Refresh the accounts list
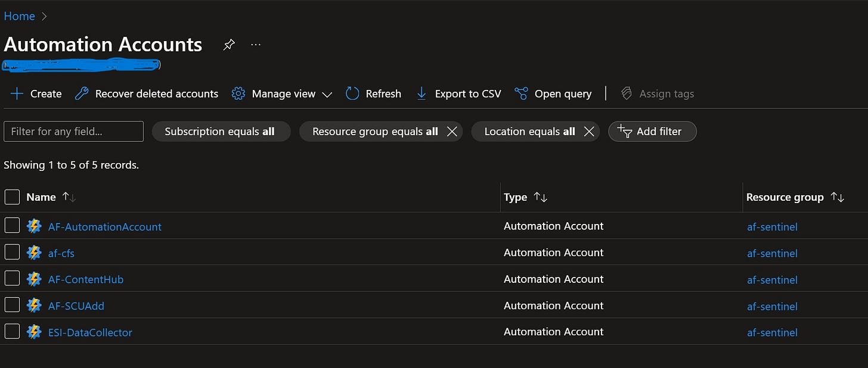The width and height of the screenshot is (868, 368). tap(374, 93)
